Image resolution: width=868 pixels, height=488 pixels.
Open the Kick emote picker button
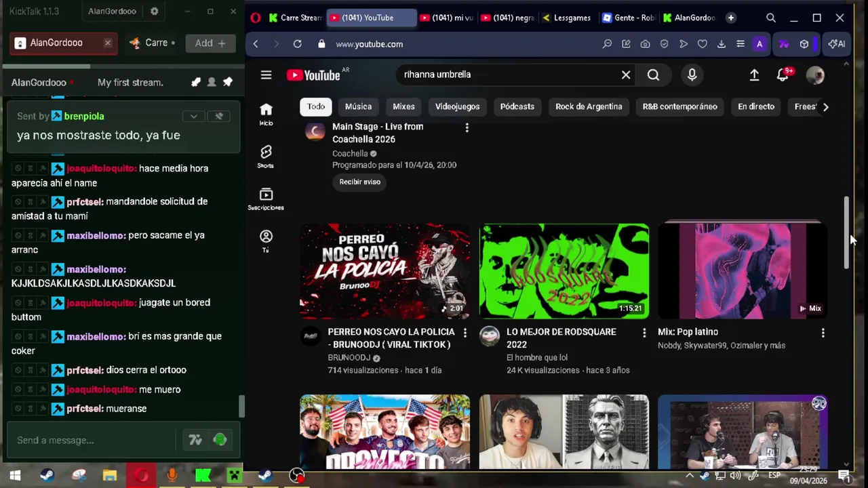pyautogui.click(x=220, y=441)
